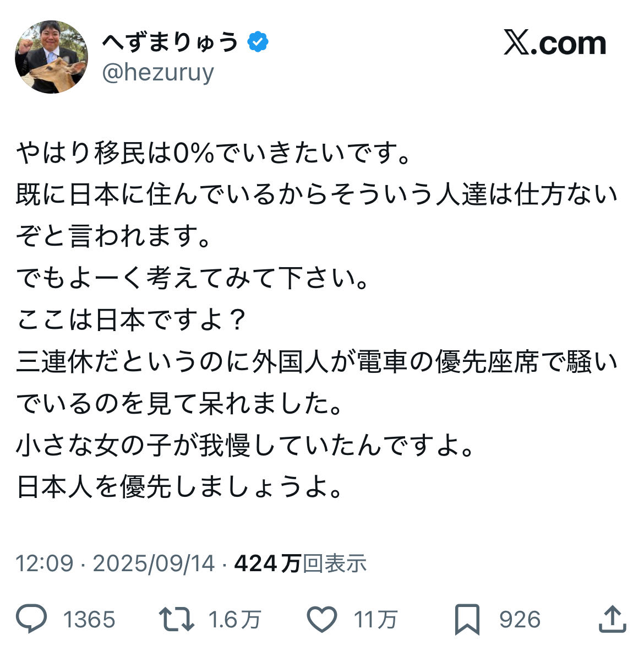Image resolution: width=644 pixels, height=645 pixels.
Task: Open the @hezuruy handle link
Action: [x=158, y=72]
